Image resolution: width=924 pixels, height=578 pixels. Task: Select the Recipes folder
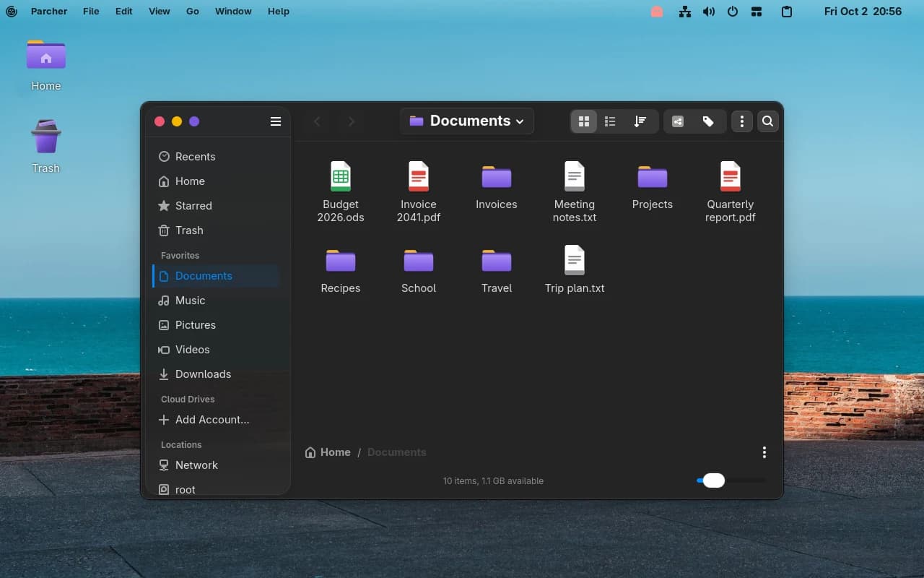coord(341,269)
